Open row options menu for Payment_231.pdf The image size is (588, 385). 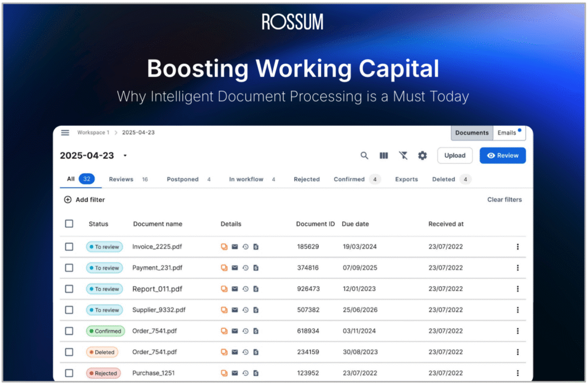coord(518,267)
